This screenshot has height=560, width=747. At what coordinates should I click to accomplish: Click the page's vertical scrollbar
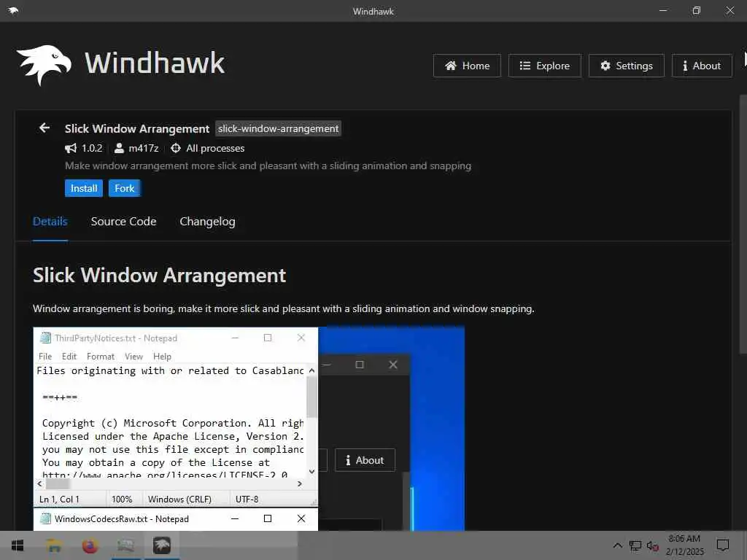point(743,224)
